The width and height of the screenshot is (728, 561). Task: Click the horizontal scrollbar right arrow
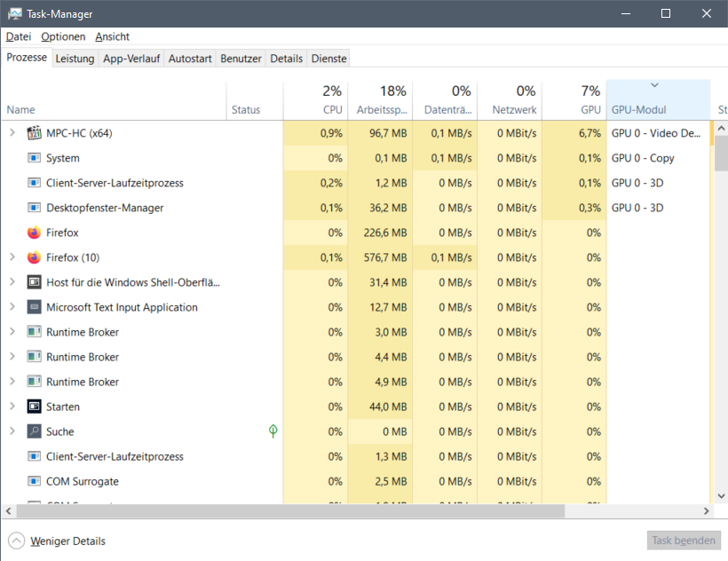[x=706, y=511]
